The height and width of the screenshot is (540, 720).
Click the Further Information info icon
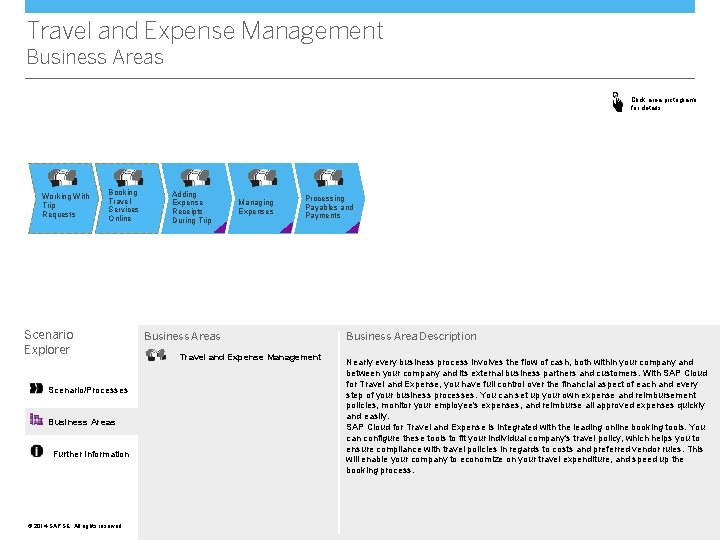37,451
